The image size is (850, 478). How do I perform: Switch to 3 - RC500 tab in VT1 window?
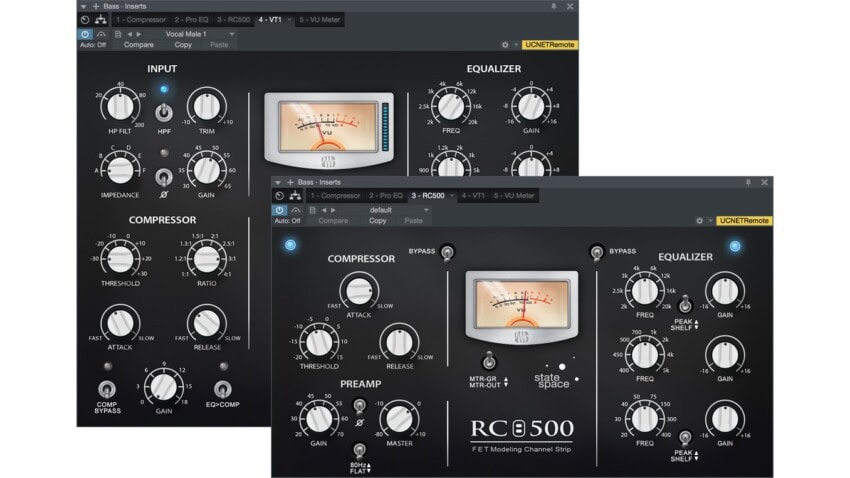point(233,20)
